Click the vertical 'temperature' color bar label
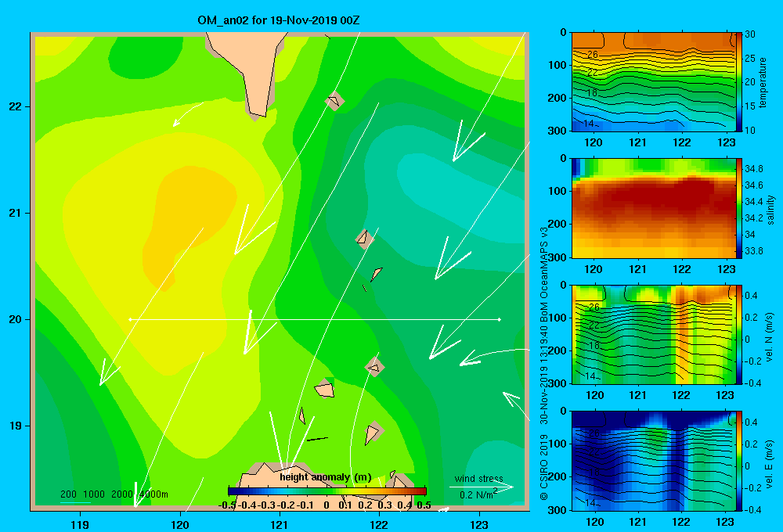 coord(763,82)
